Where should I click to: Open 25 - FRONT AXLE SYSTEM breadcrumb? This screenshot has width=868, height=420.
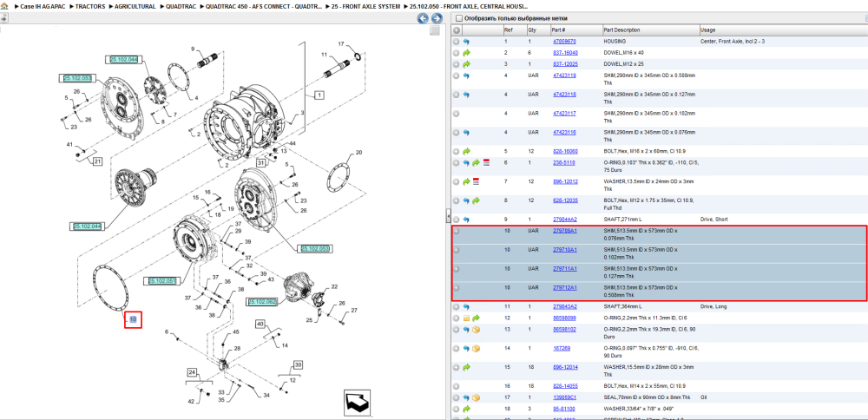[366, 6]
